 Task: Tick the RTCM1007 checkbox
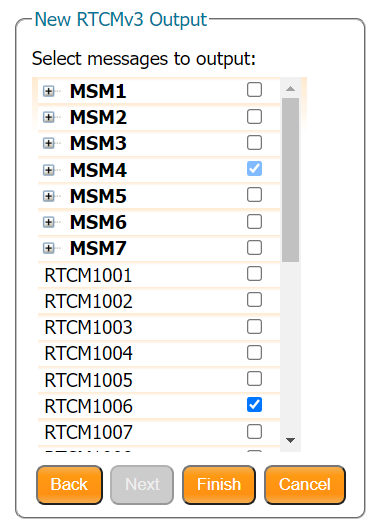coord(254,431)
